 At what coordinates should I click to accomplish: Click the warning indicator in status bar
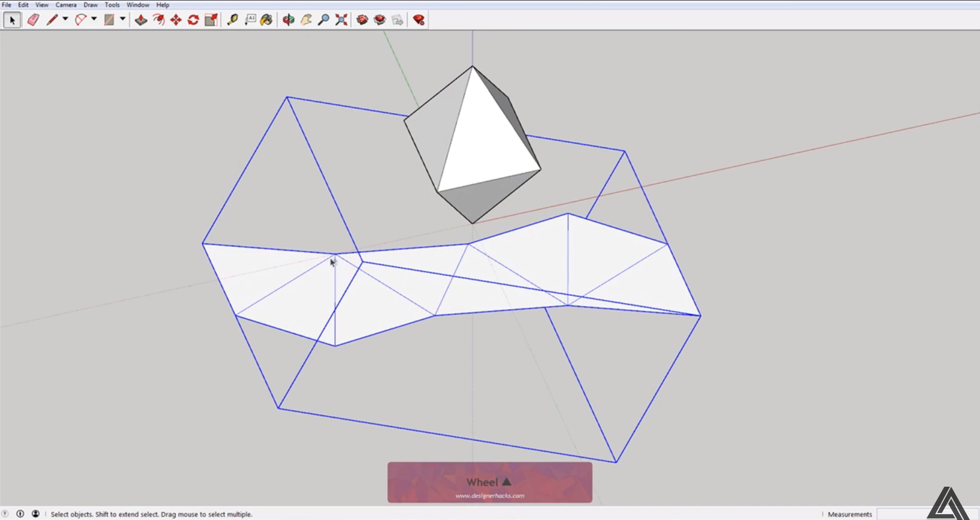tap(6, 513)
